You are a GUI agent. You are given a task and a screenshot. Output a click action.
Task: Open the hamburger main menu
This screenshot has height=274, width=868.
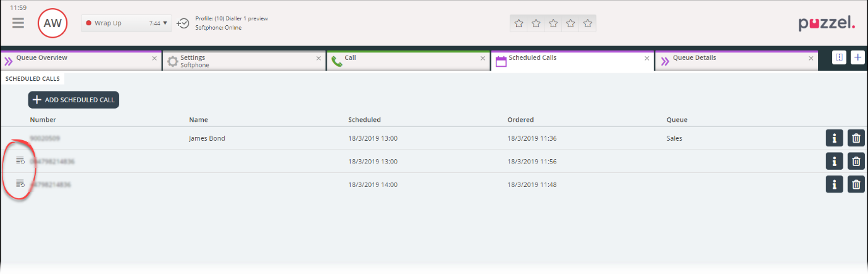tap(18, 23)
